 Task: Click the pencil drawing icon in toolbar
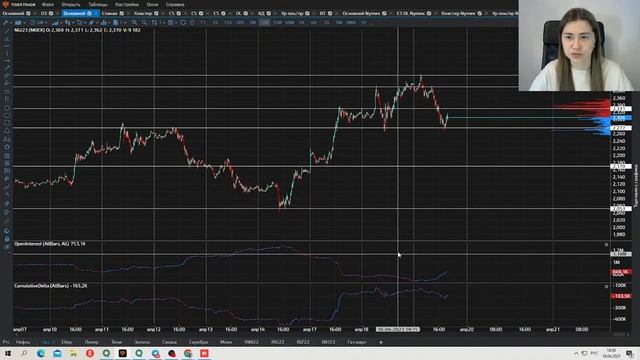click(x=91, y=22)
